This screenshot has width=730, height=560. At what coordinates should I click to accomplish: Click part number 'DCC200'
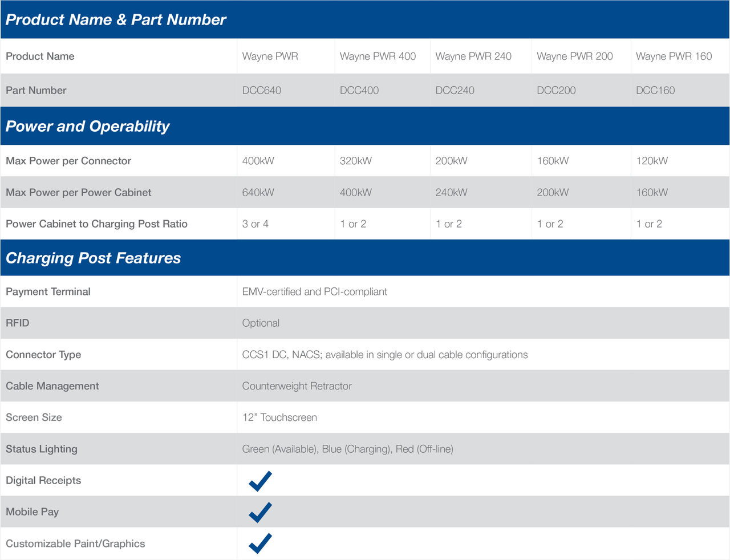(556, 90)
